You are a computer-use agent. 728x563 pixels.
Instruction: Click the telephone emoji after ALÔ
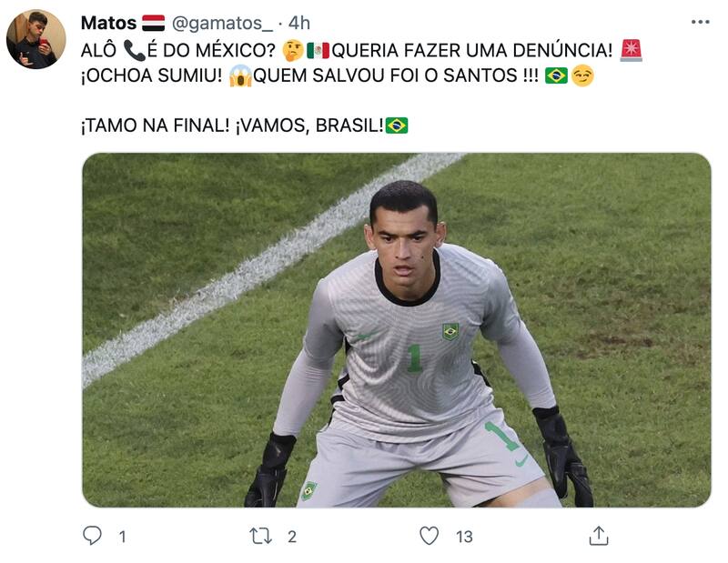coord(135,50)
